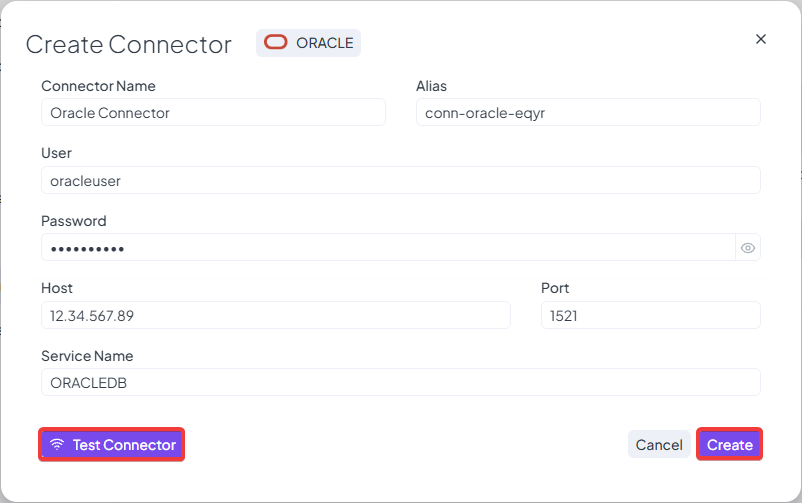Click the "Host" field label
Viewport: 802px width, 503px height.
57,288
